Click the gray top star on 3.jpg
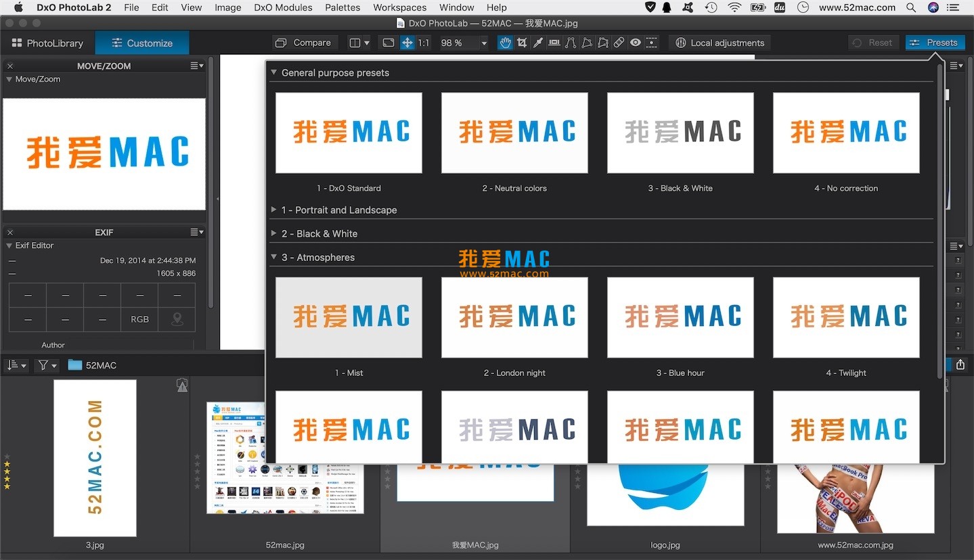This screenshot has height=560, width=974. 7,457
